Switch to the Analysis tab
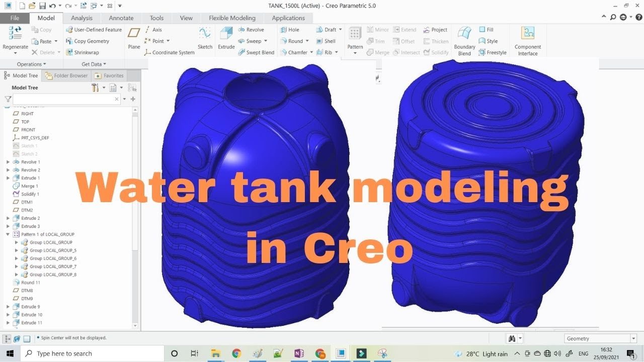This screenshot has height=362, width=644. (x=82, y=18)
